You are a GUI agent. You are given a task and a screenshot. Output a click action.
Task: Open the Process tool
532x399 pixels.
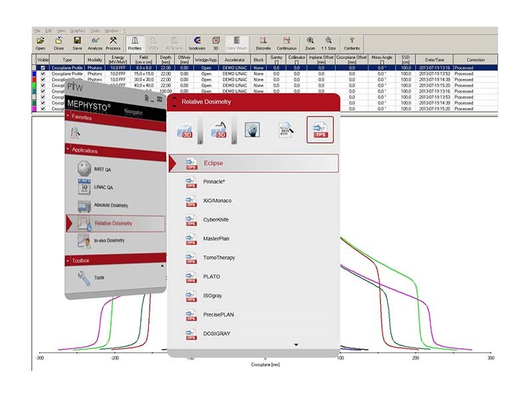pos(113,43)
